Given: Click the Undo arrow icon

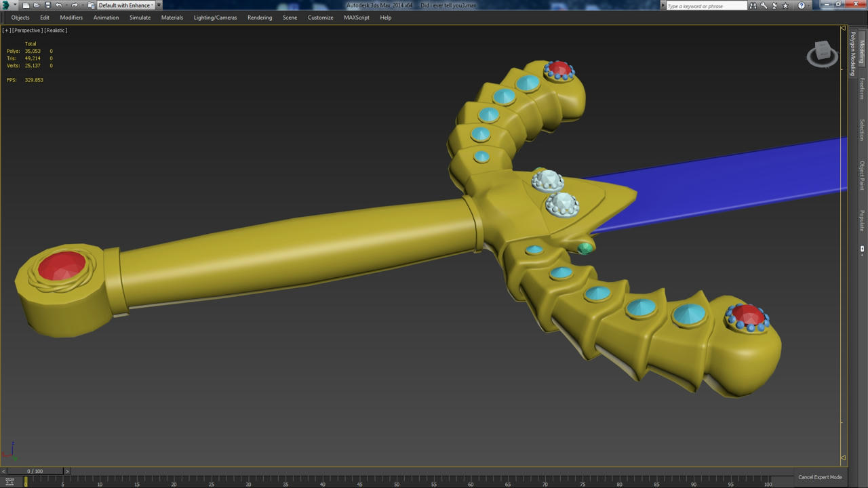Looking at the screenshot, I should point(58,5).
